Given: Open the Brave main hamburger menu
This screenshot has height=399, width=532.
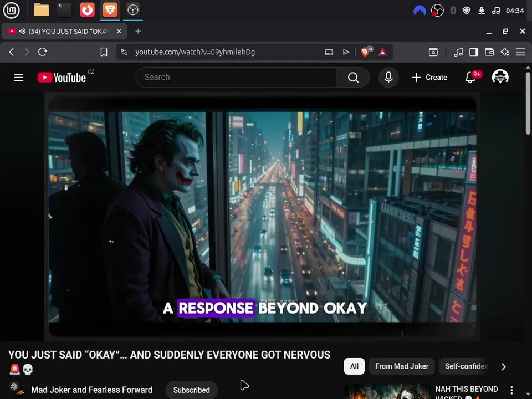Looking at the screenshot, I should (x=520, y=52).
